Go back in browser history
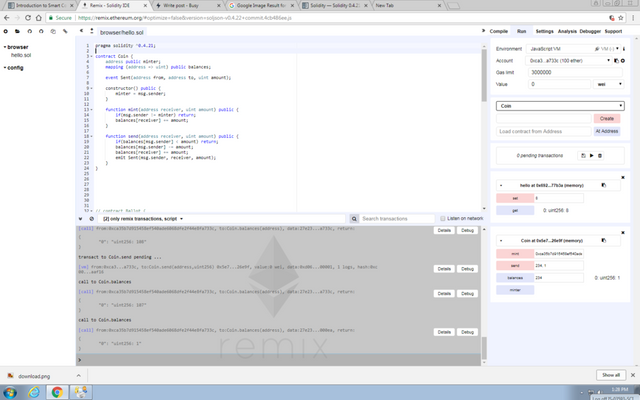Image resolution: width=640 pixels, height=400 pixels. click(x=7, y=18)
